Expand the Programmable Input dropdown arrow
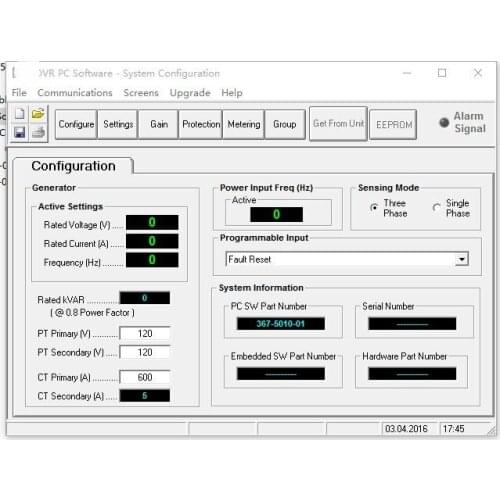Screen dimensions: 500x500 click(462, 259)
